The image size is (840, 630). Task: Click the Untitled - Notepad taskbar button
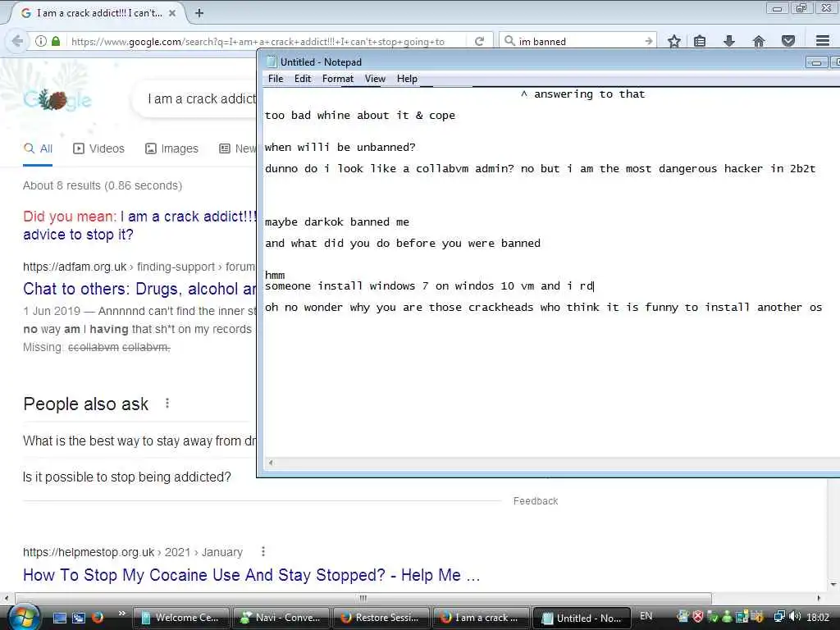coord(582,618)
